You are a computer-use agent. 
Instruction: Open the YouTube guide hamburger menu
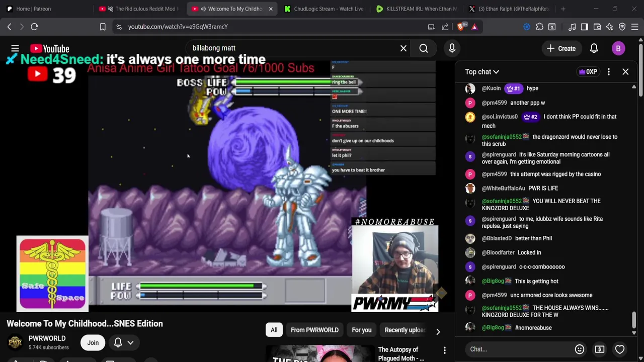(x=15, y=48)
